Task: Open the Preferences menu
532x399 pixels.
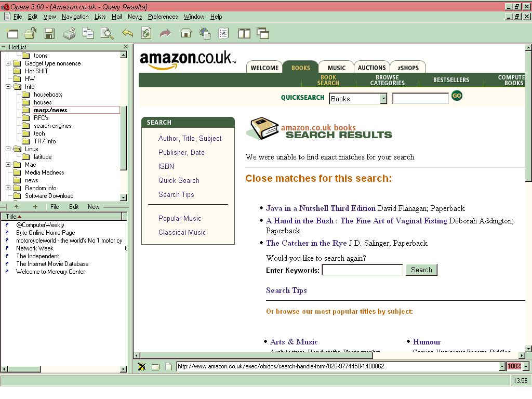Action: point(163,17)
